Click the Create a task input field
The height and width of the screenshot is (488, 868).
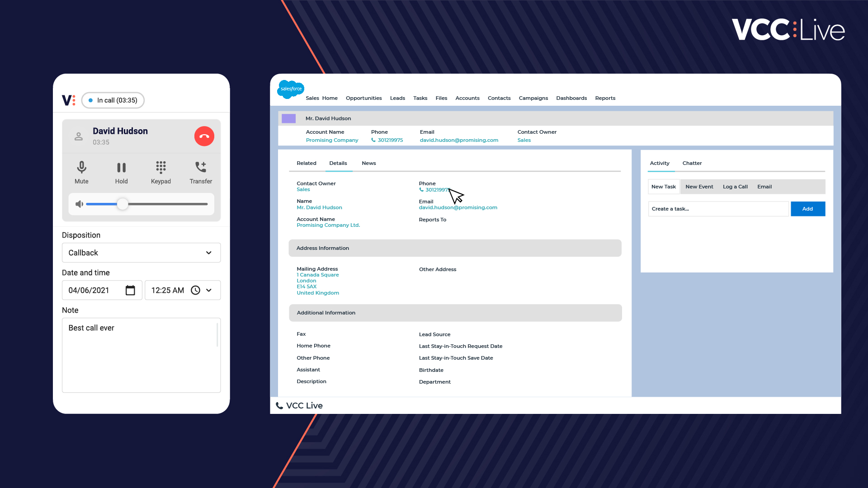[718, 209]
